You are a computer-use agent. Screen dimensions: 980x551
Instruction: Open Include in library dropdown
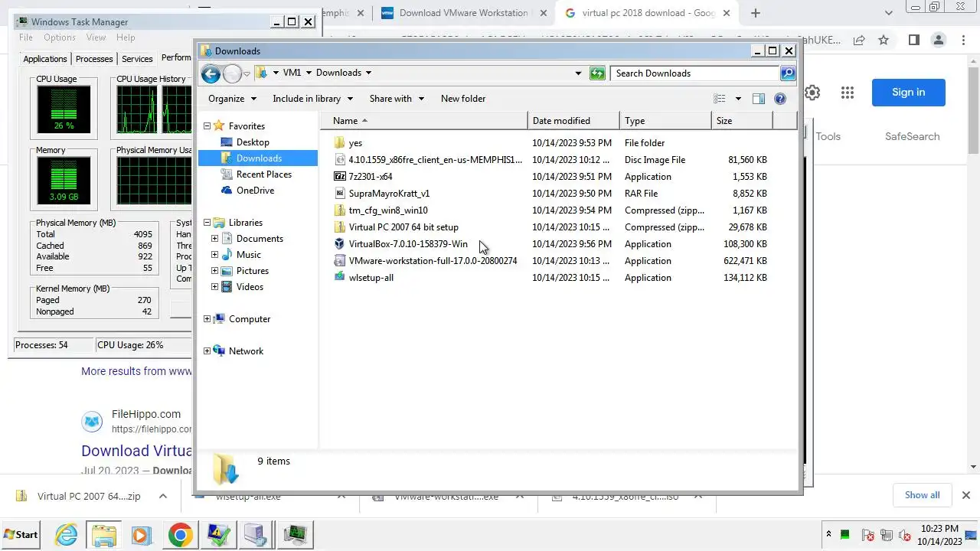pyautogui.click(x=312, y=99)
